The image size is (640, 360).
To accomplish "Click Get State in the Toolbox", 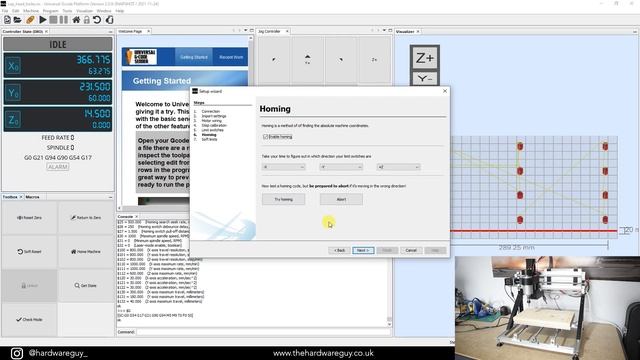I will (x=86, y=285).
